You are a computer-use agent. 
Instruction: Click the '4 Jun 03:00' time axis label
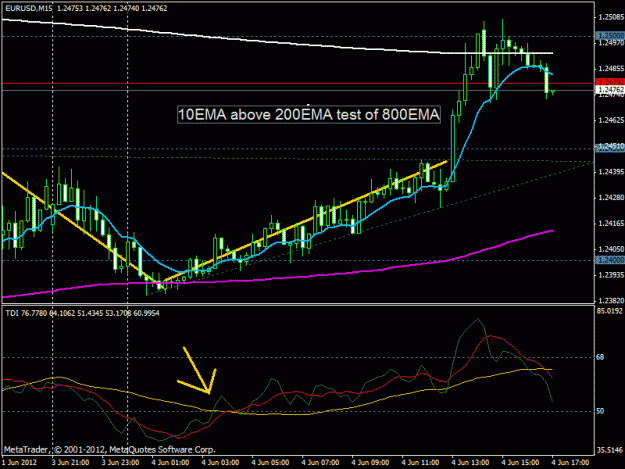tap(220, 463)
